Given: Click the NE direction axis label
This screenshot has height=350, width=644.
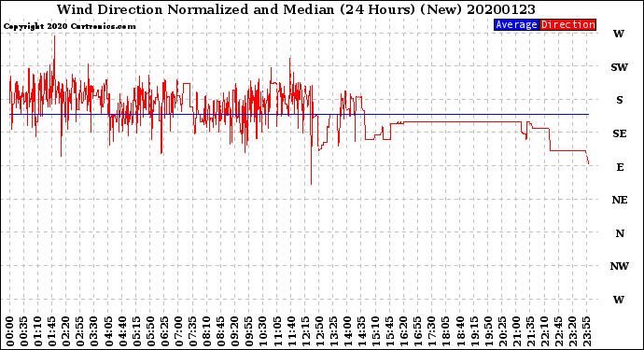Looking at the screenshot, I should 620,200.
